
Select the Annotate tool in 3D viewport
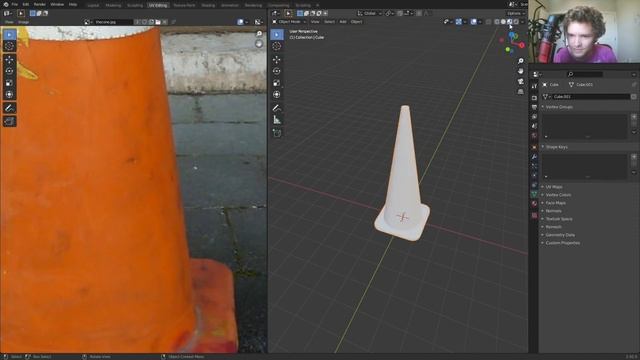(277, 108)
